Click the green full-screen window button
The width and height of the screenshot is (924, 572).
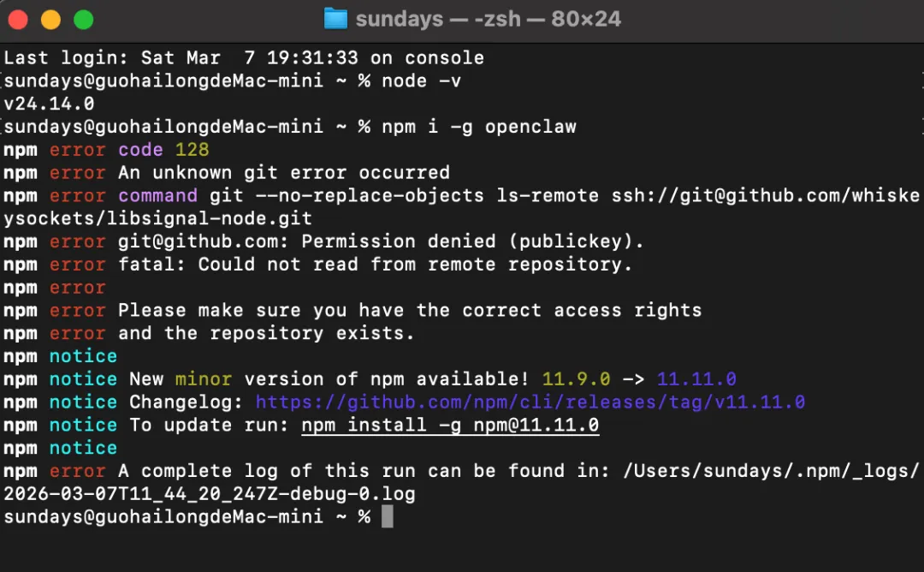tap(83, 19)
